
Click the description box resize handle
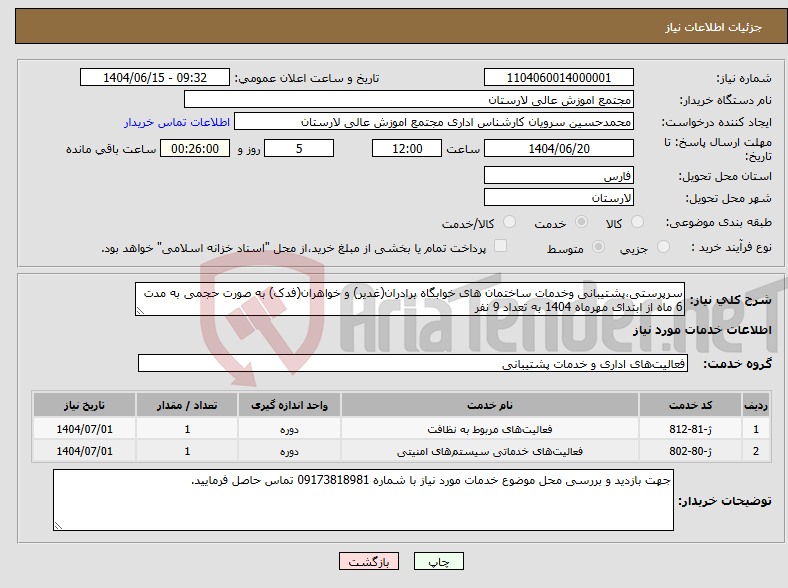click(x=140, y=311)
